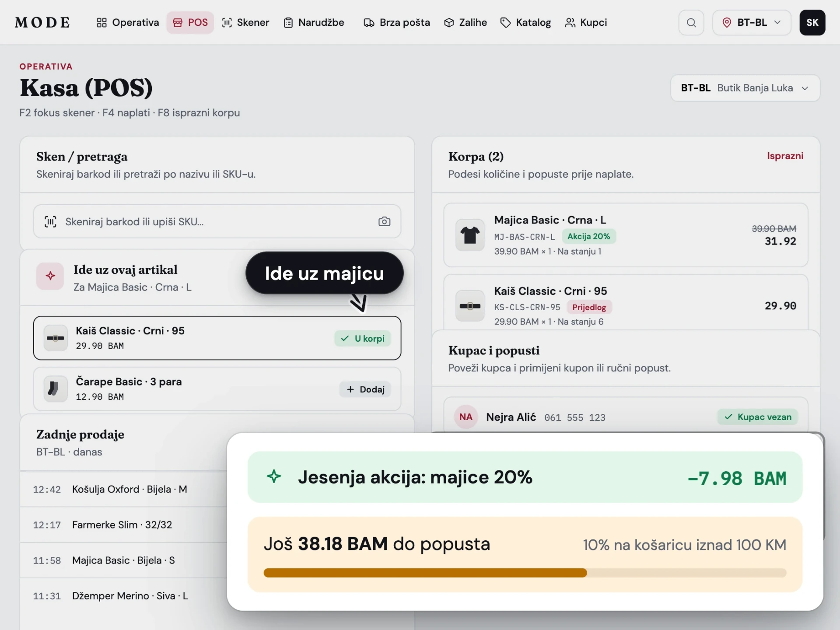This screenshot has width=840, height=630.
Task: Go to Narudžbe in the top navigation
Action: tap(314, 22)
